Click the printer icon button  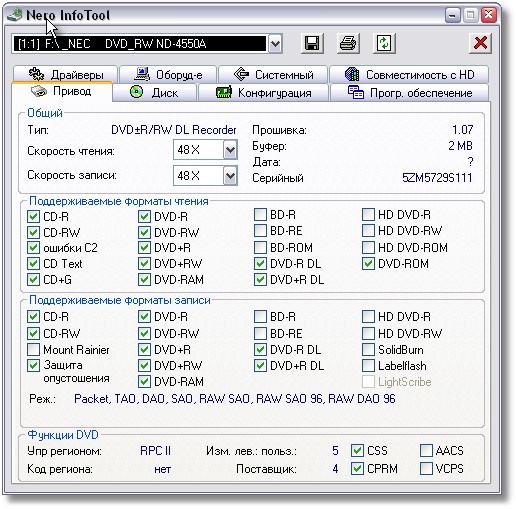pos(348,43)
